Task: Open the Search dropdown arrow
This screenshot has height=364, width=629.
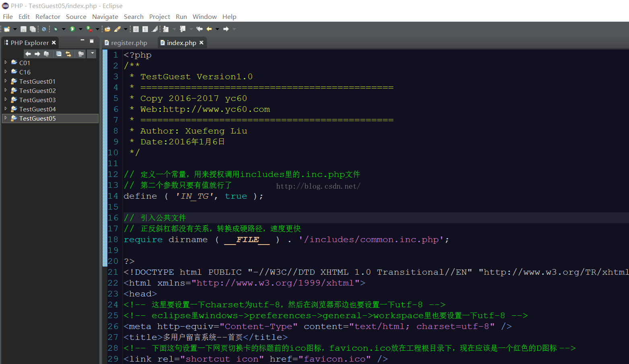Action: pos(125,29)
